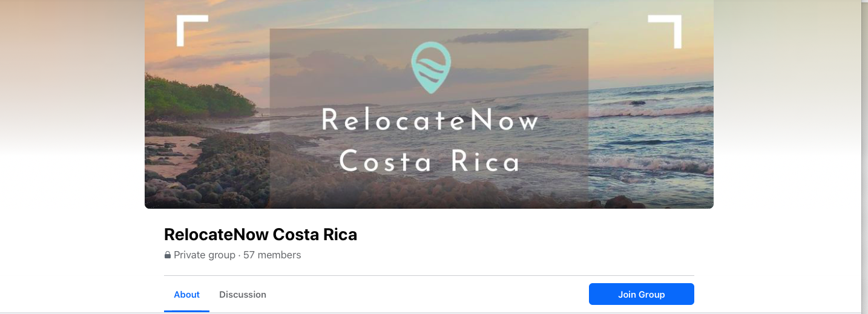Select the RelocateNow Costa Rica group heading
Screen dimensions: 868x314
click(x=261, y=235)
